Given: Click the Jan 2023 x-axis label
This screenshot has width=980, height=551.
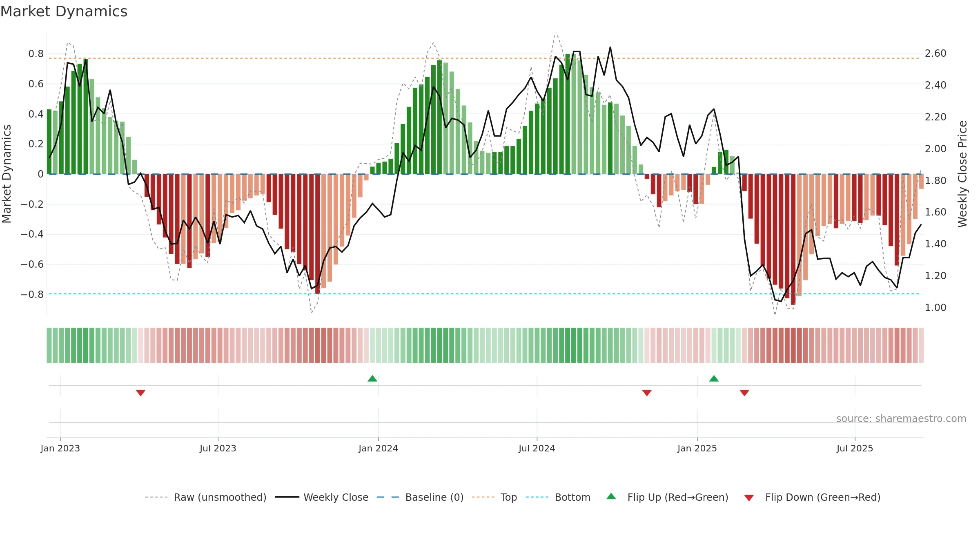Looking at the screenshot, I should pyautogui.click(x=60, y=448).
